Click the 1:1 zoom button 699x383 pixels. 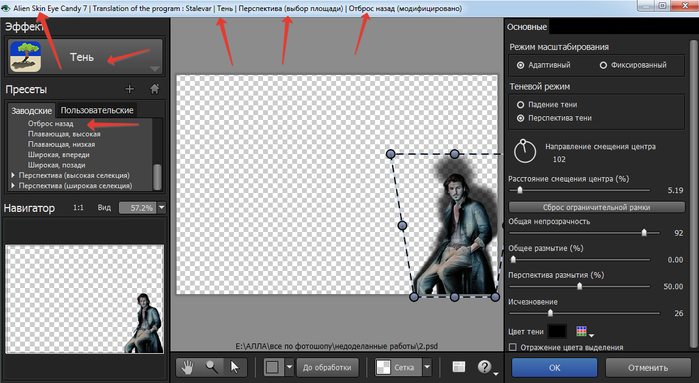(x=78, y=207)
